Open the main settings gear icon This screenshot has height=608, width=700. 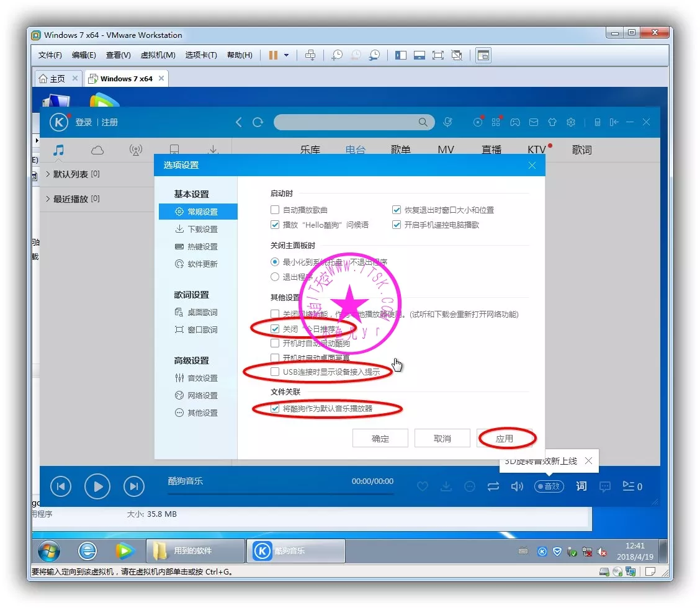(571, 122)
